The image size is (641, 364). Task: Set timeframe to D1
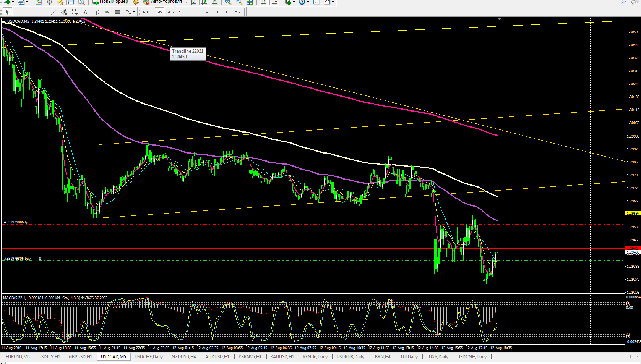[x=216, y=12]
